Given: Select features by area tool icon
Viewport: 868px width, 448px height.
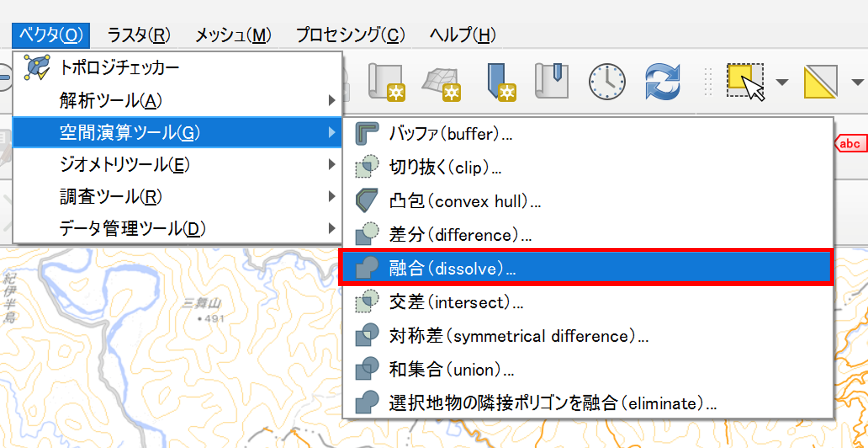Looking at the screenshot, I should (x=745, y=82).
